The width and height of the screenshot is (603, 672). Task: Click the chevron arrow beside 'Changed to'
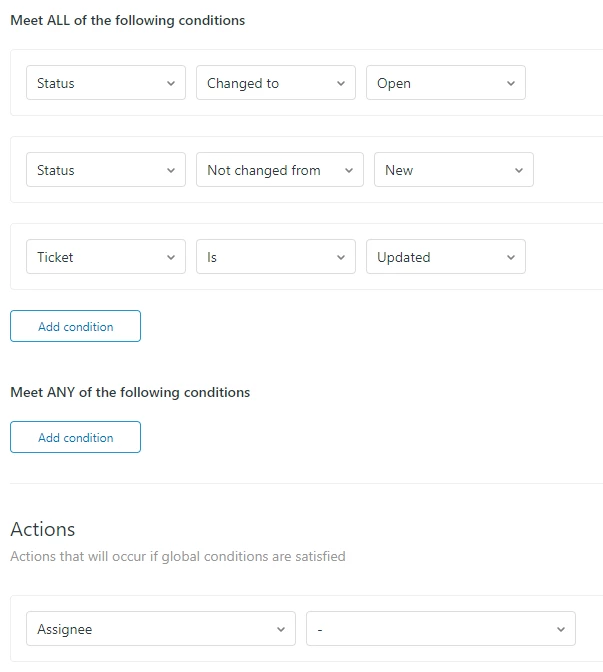(x=341, y=84)
